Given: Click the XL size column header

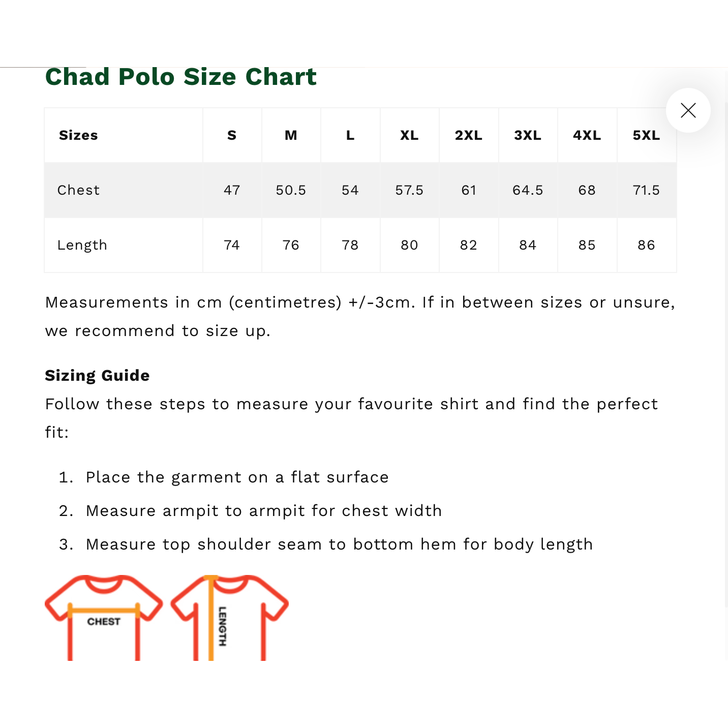Looking at the screenshot, I should (409, 135).
